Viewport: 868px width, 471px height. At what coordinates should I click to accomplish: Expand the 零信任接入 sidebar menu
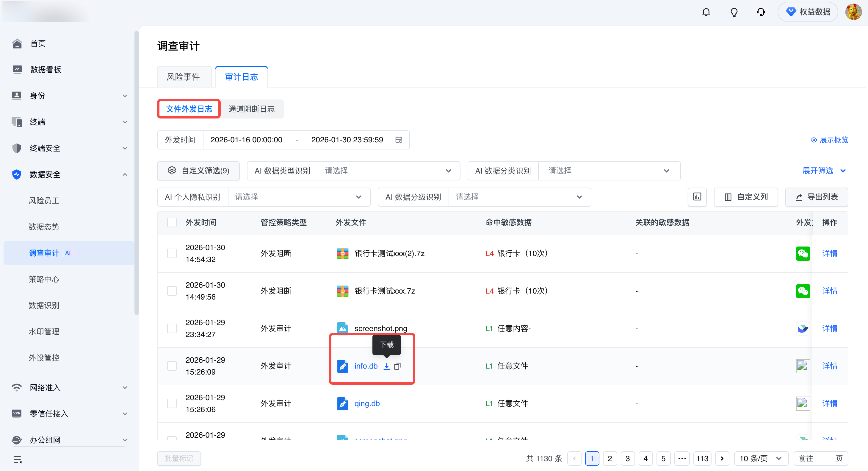(69, 414)
